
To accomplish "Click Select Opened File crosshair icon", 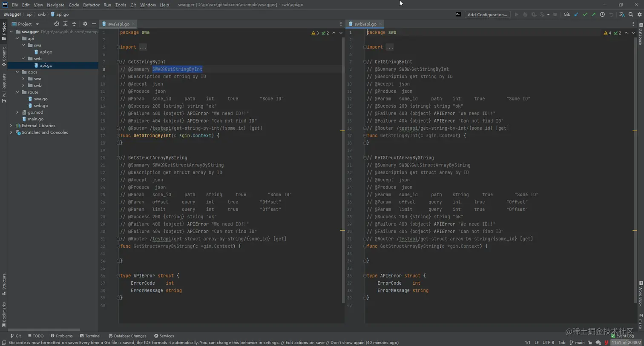I will click(57, 24).
